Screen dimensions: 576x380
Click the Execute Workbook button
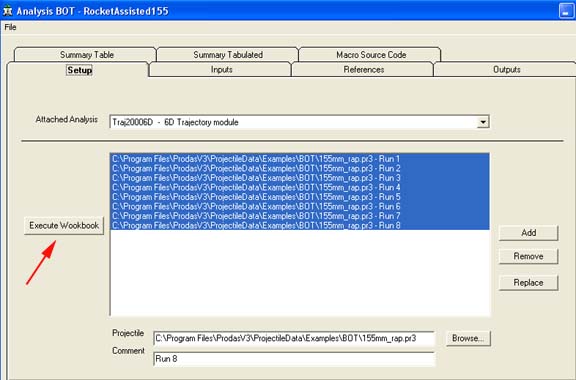coord(64,226)
